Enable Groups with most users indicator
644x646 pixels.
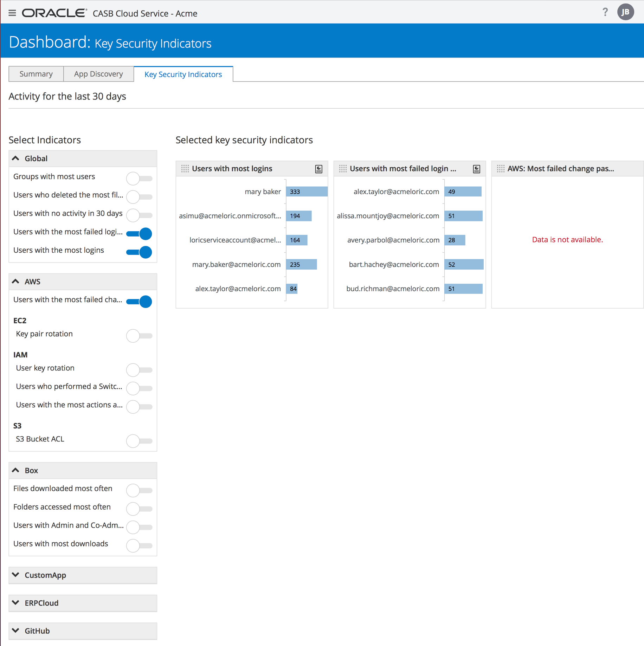[139, 179]
